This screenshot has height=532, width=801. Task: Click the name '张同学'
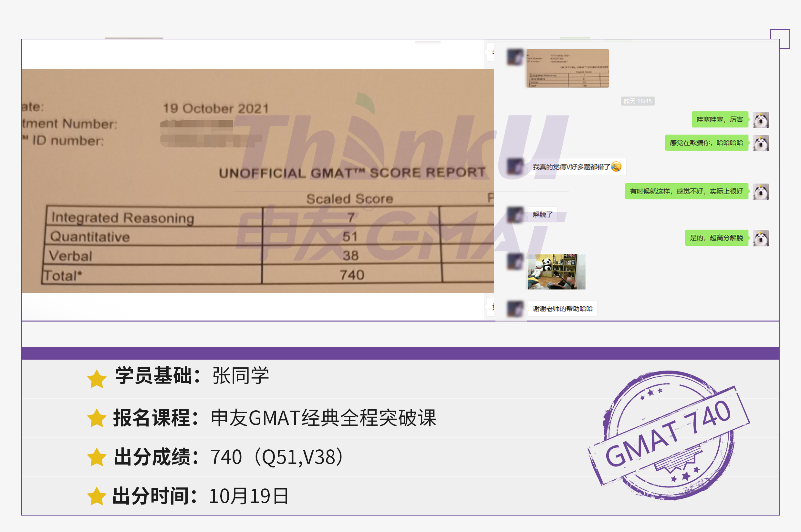coord(241,375)
